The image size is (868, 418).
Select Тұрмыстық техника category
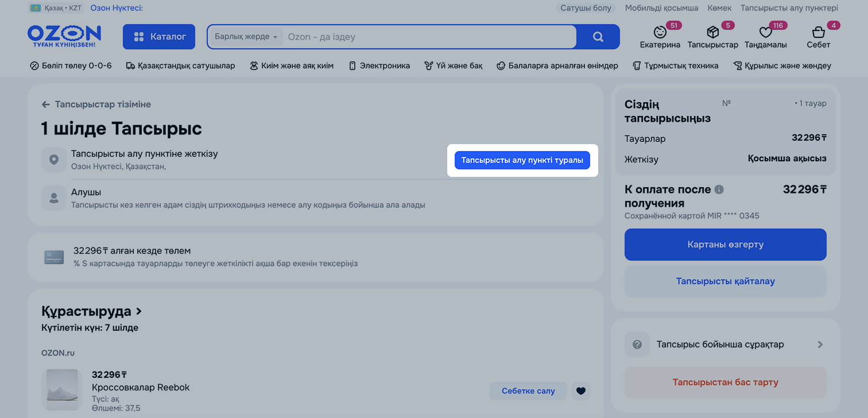(x=675, y=65)
